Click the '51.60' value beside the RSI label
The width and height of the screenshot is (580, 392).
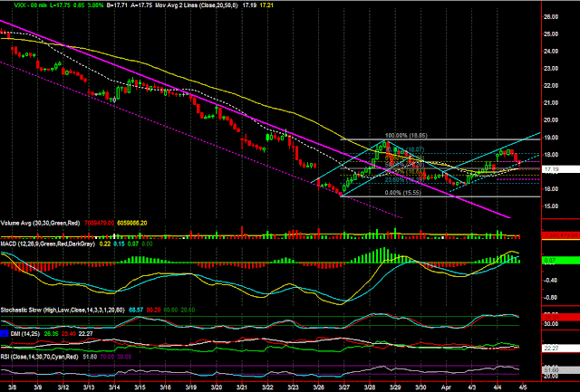coord(90,357)
